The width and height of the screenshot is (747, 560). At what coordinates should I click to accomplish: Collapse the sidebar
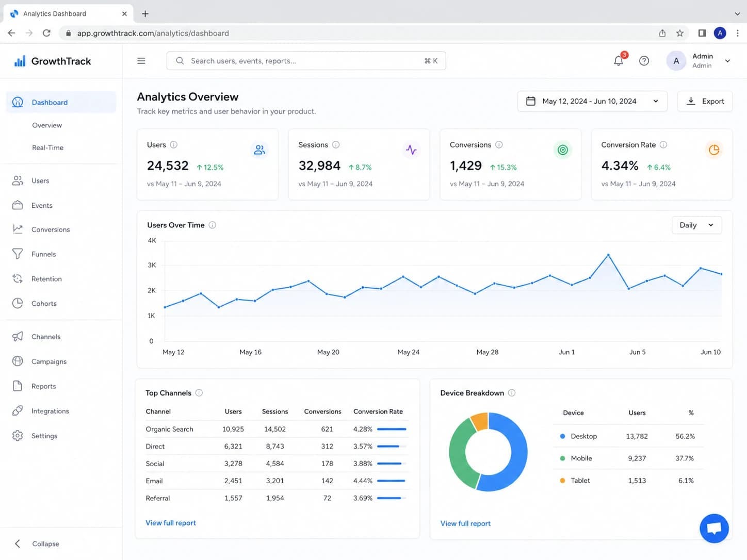tap(36, 543)
